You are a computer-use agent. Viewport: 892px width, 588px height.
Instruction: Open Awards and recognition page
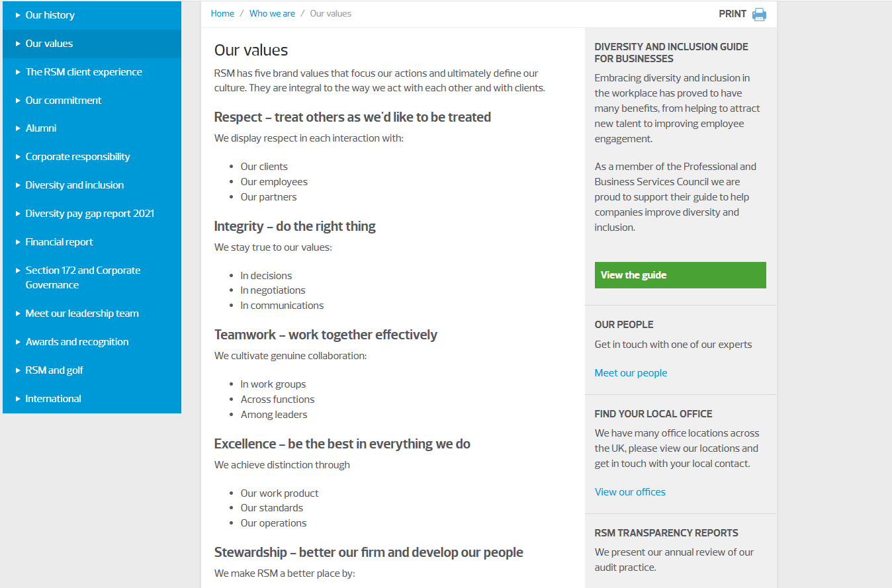[x=77, y=342]
